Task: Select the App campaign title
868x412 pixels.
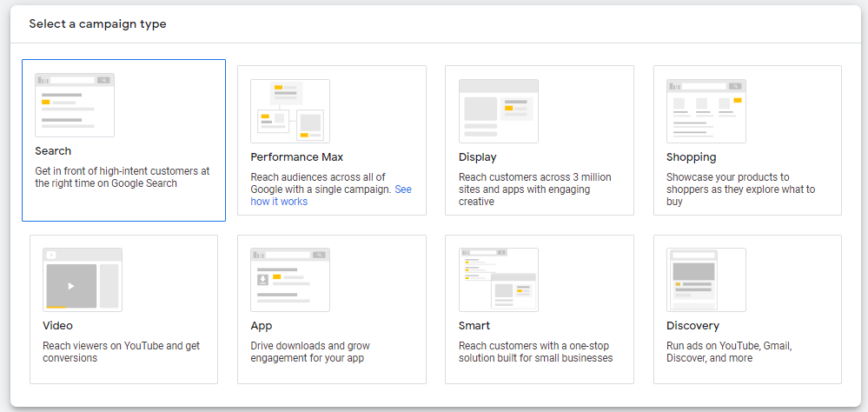Action: 261,326
